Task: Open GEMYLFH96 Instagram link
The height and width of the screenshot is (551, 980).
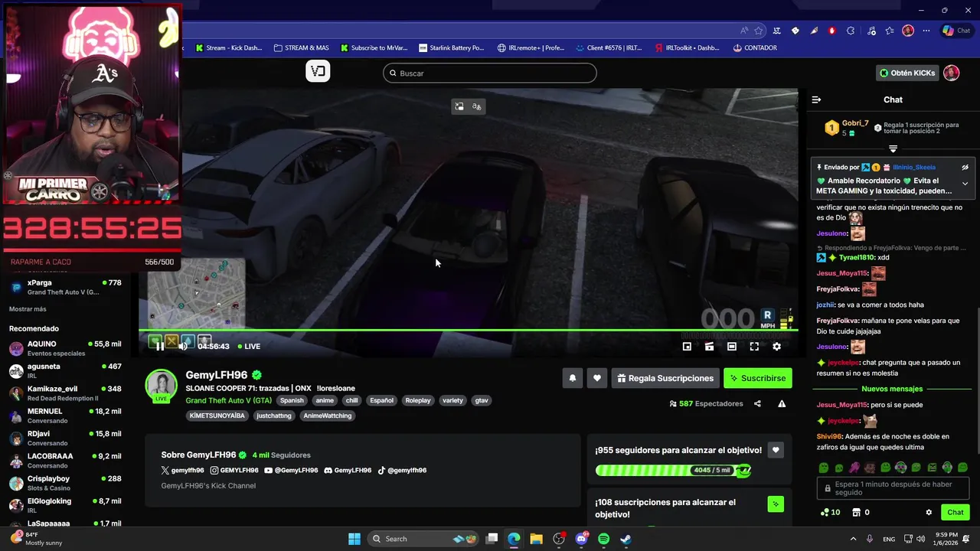Action: [234, 470]
